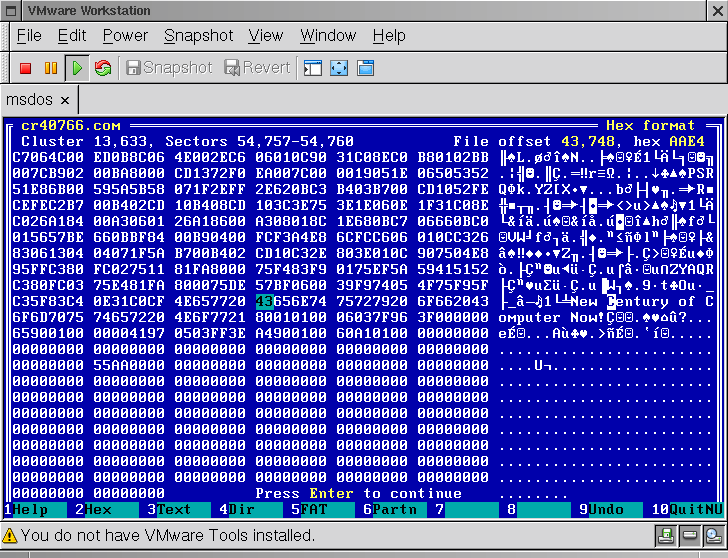This screenshot has width=728, height=558.
Task: Open the File menu
Action: [x=29, y=36]
